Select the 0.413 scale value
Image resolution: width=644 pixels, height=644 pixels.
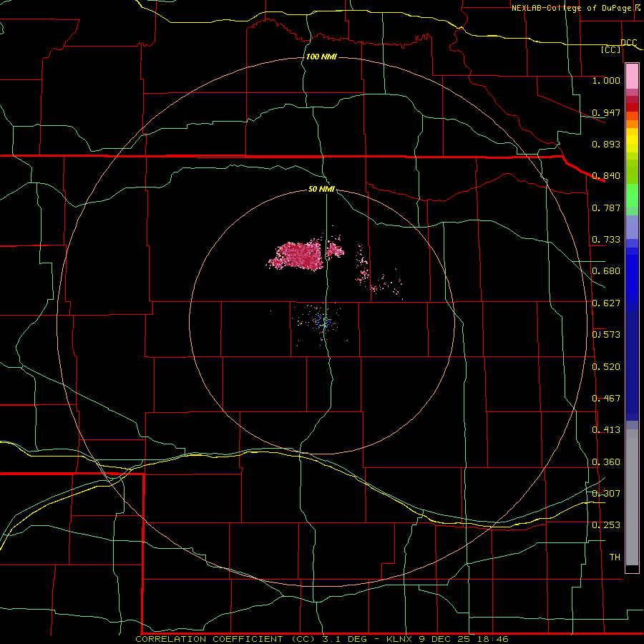(606, 430)
